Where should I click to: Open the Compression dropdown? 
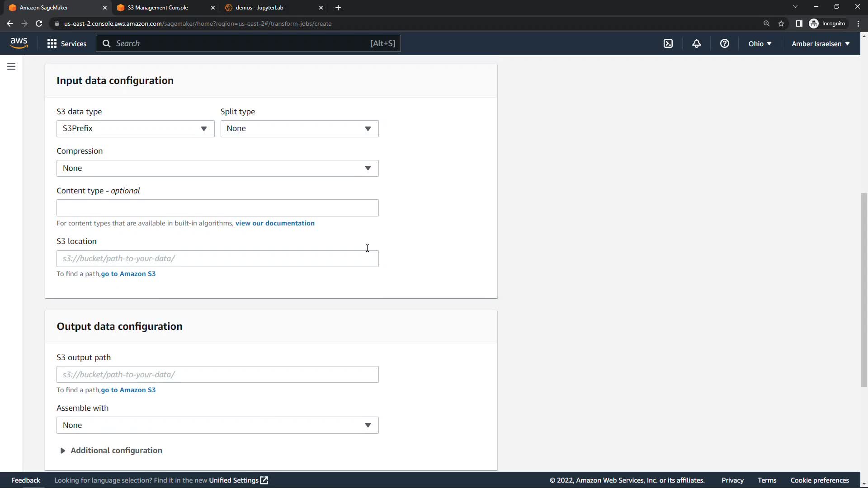pyautogui.click(x=217, y=168)
